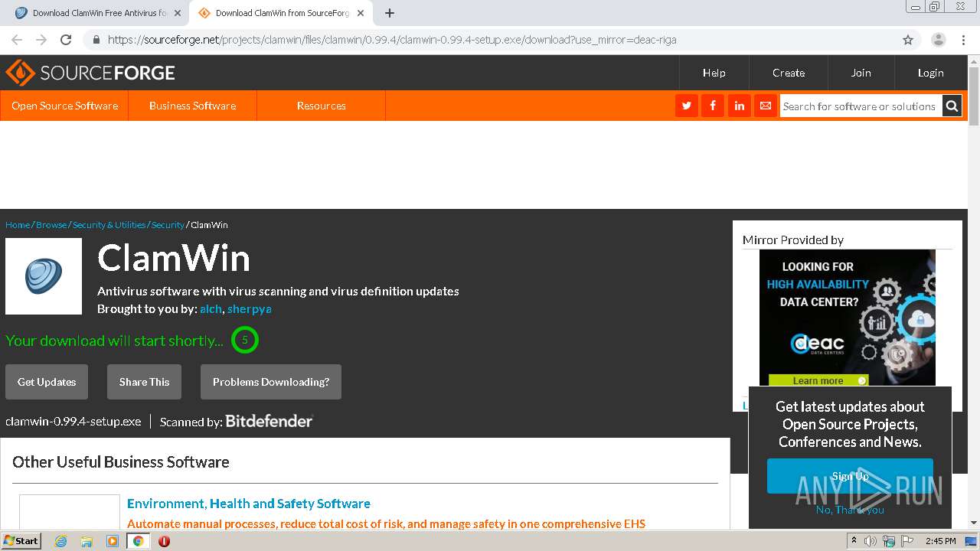Open Business Software menu
The height and width of the screenshot is (551, 980).
[192, 106]
